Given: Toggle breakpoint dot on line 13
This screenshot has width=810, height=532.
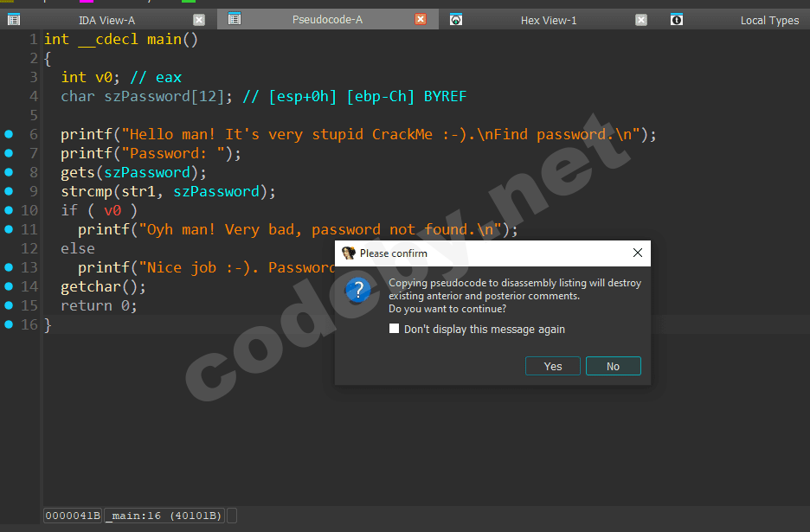Looking at the screenshot, I should tap(9, 267).
